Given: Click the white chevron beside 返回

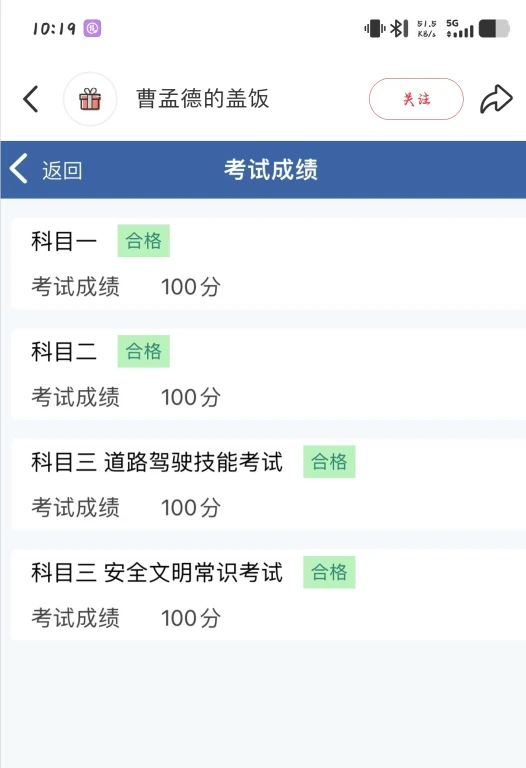Looking at the screenshot, I should tap(19, 168).
